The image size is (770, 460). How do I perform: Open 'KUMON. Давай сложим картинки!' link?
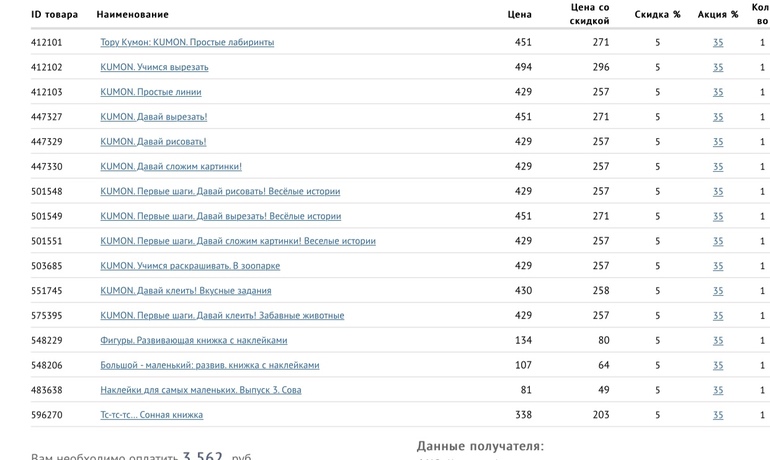[171, 166]
